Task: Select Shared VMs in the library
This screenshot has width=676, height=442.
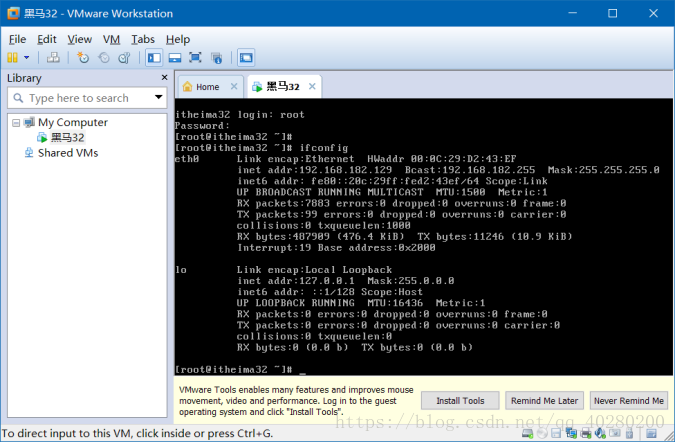Action: pyautogui.click(x=68, y=153)
